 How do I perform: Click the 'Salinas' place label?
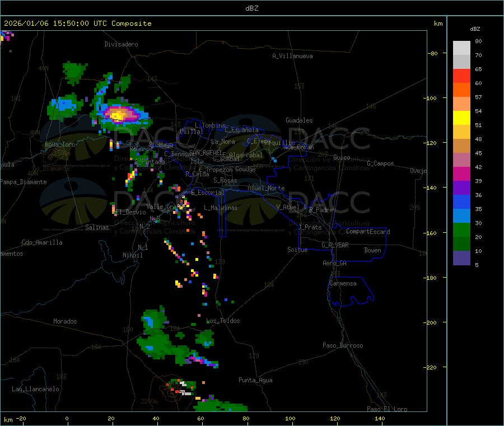tap(97, 227)
